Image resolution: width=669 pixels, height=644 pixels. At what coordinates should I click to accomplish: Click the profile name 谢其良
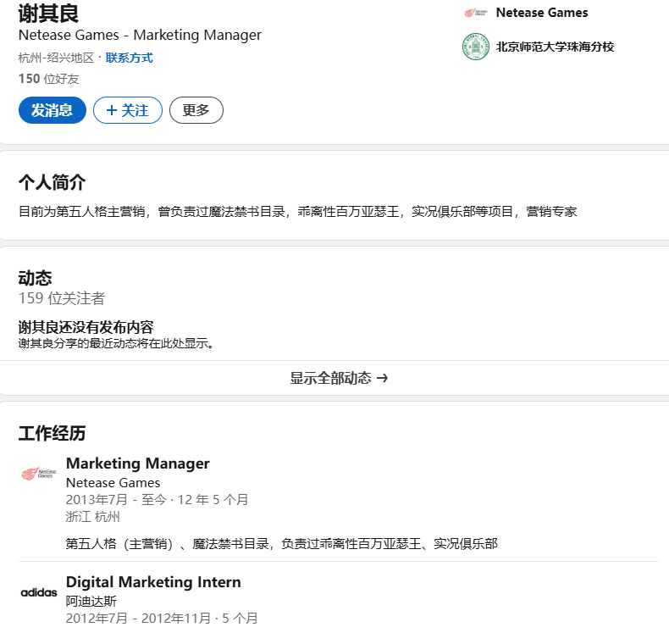[x=48, y=14]
